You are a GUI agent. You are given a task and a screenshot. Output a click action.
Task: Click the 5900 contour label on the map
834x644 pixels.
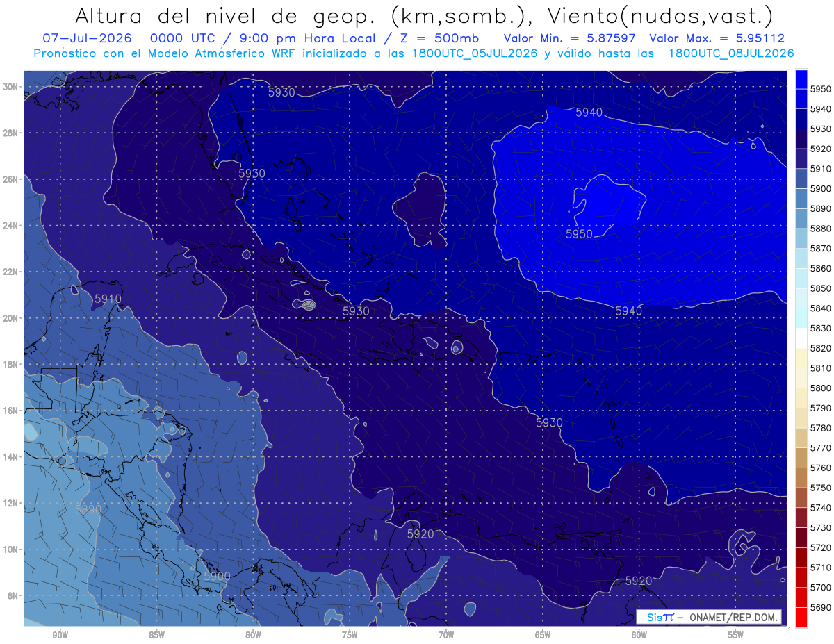(x=217, y=576)
